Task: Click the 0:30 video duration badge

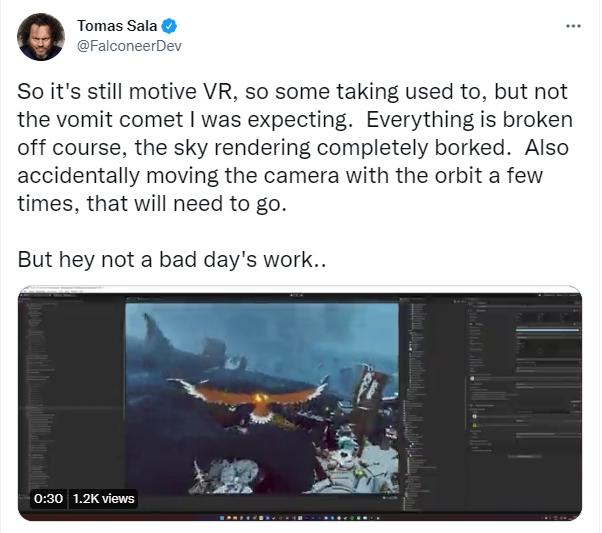Action: [x=48, y=498]
